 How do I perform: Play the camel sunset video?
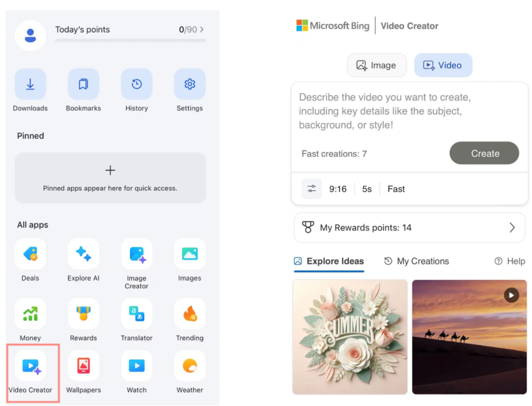point(512,295)
